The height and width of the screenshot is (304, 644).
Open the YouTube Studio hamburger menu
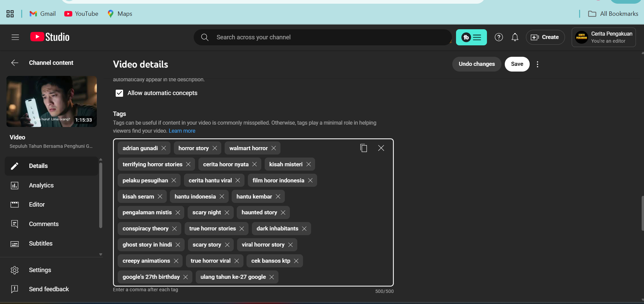[x=15, y=37]
